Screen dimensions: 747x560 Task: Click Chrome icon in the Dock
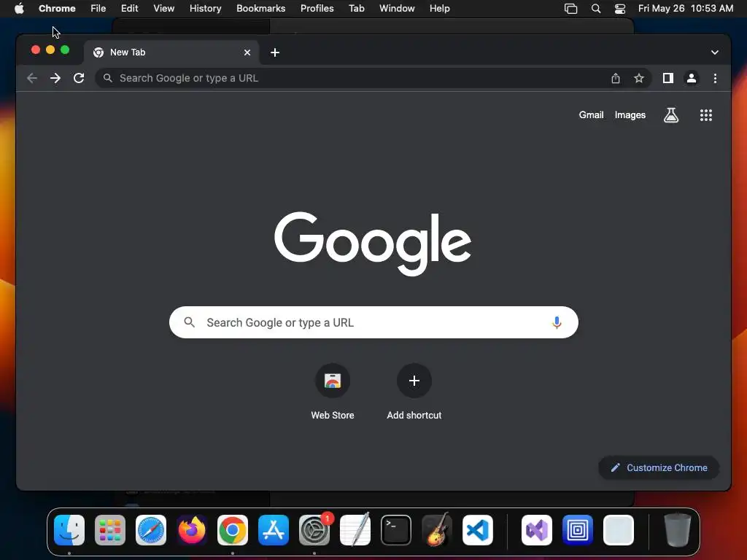click(233, 530)
